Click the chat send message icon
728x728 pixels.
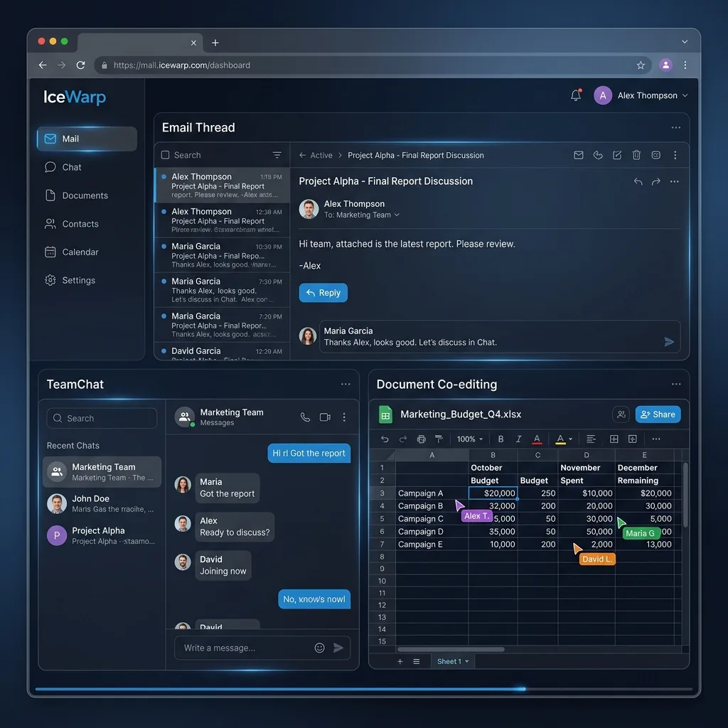[338, 648]
